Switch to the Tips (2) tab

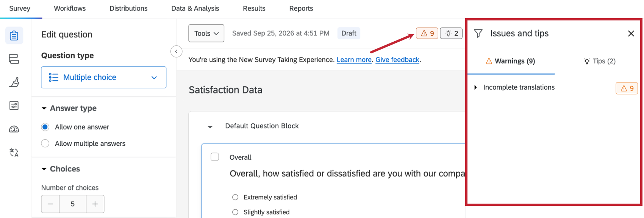(x=600, y=61)
